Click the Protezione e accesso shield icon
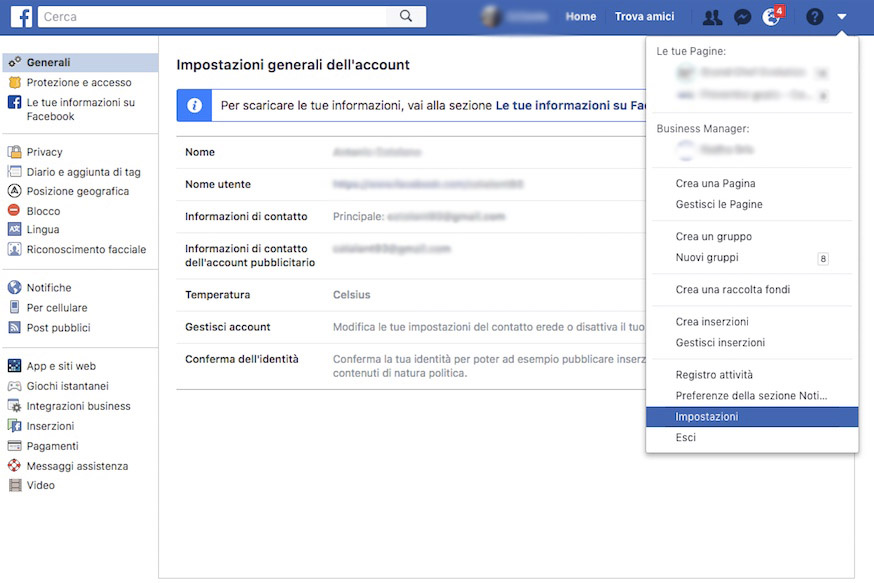874x583 pixels. point(15,82)
